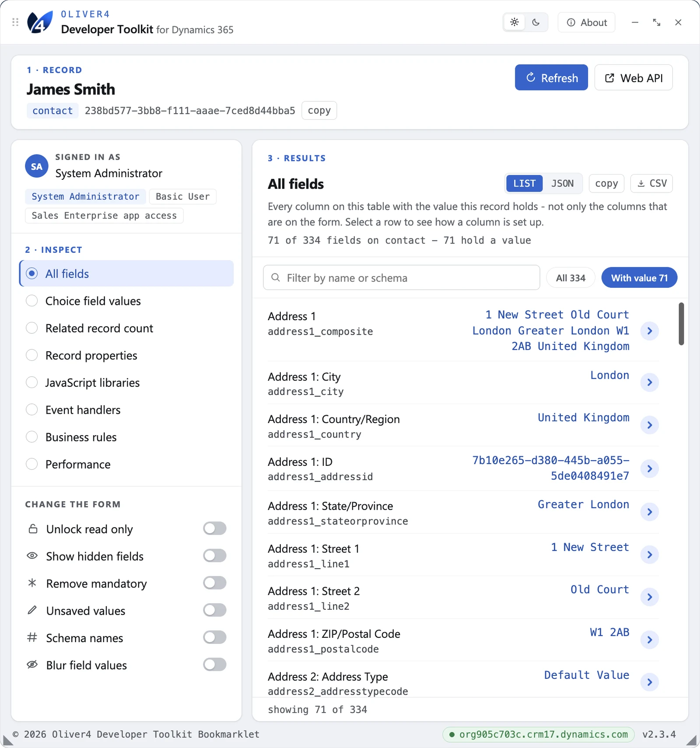Click the crossed-eye icon beside Blur field values
Screen dimensions: 700x748
(x=32, y=664)
